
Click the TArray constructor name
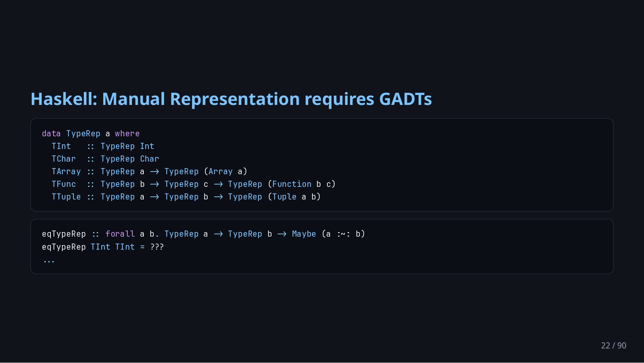tap(66, 172)
